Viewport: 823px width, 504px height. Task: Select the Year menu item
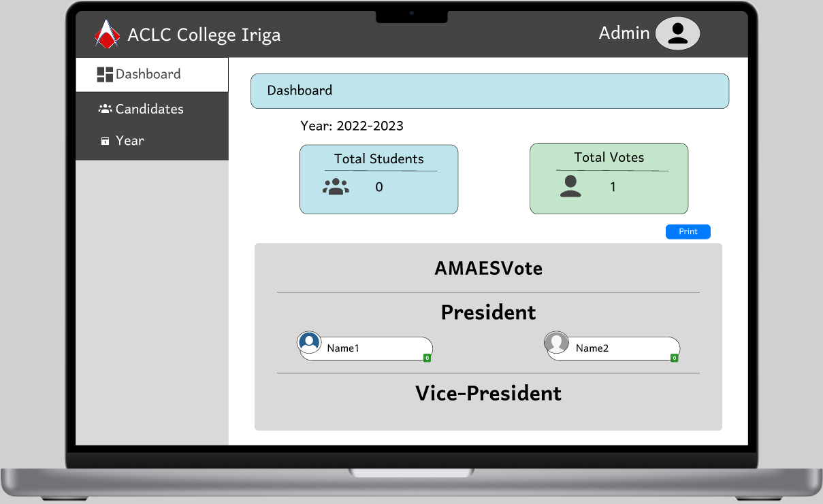(130, 141)
